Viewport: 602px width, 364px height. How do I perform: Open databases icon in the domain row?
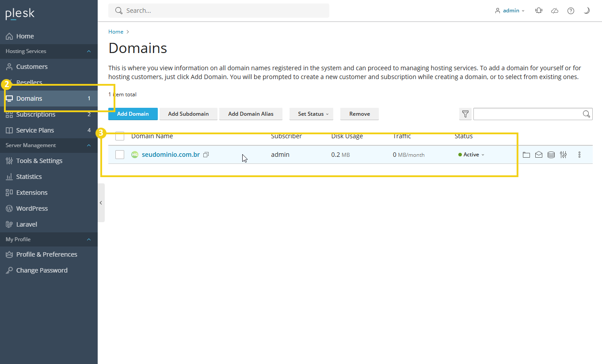551,155
